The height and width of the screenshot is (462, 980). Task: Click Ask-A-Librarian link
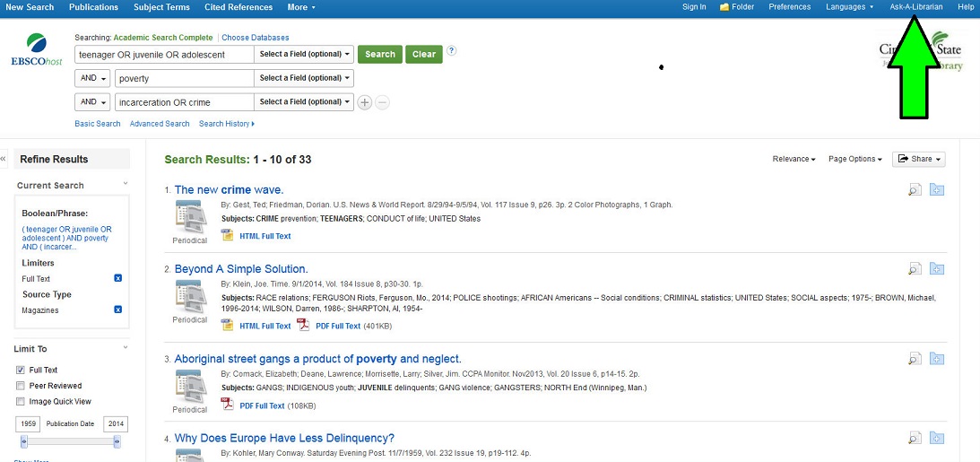tap(916, 7)
